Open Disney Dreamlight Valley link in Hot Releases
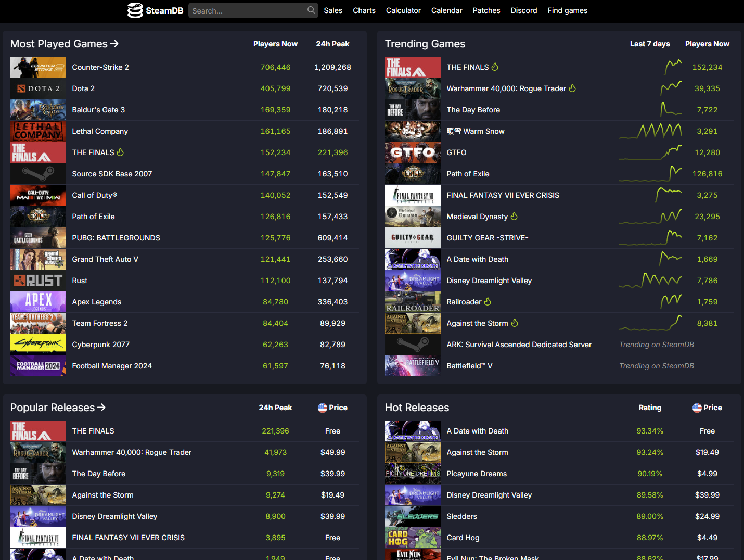744x560 pixels. (489, 495)
